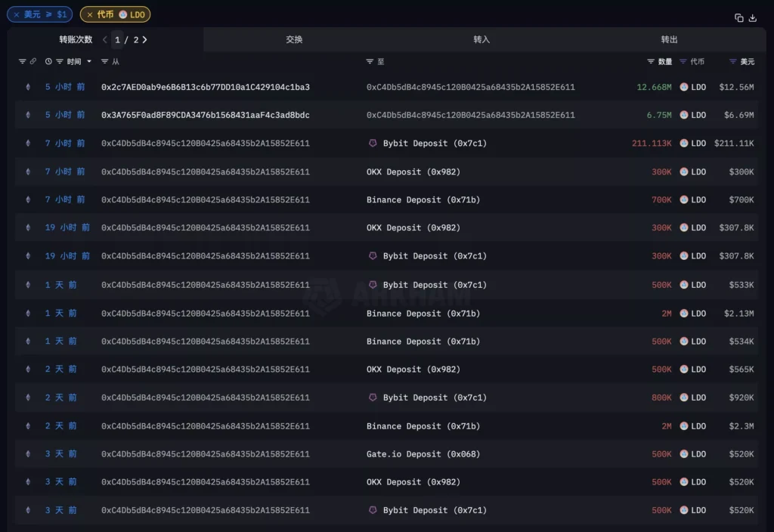Open the Gate.io Deposit (0x068) entity
This screenshot has height=532, width=774.
(423, 454)
